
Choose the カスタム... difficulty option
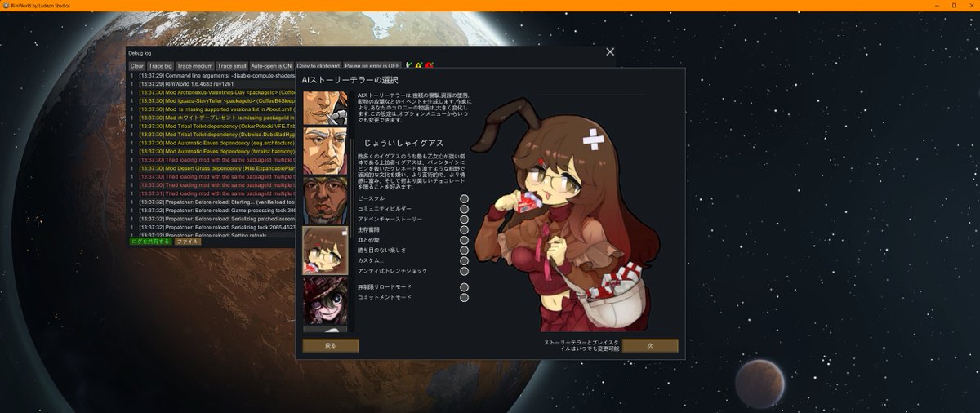464,260
